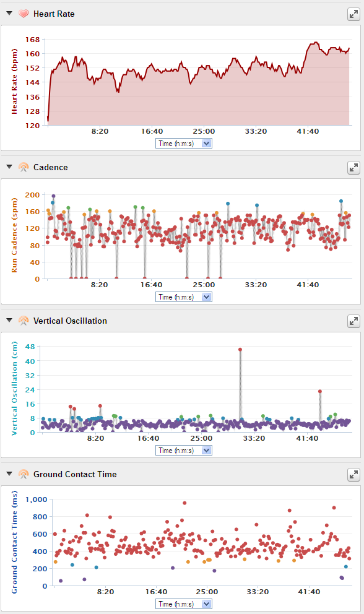The width and height of the screenshot is (364, 614).
Task: Expand the Cadence chart to full size
Action: [353, 168]
